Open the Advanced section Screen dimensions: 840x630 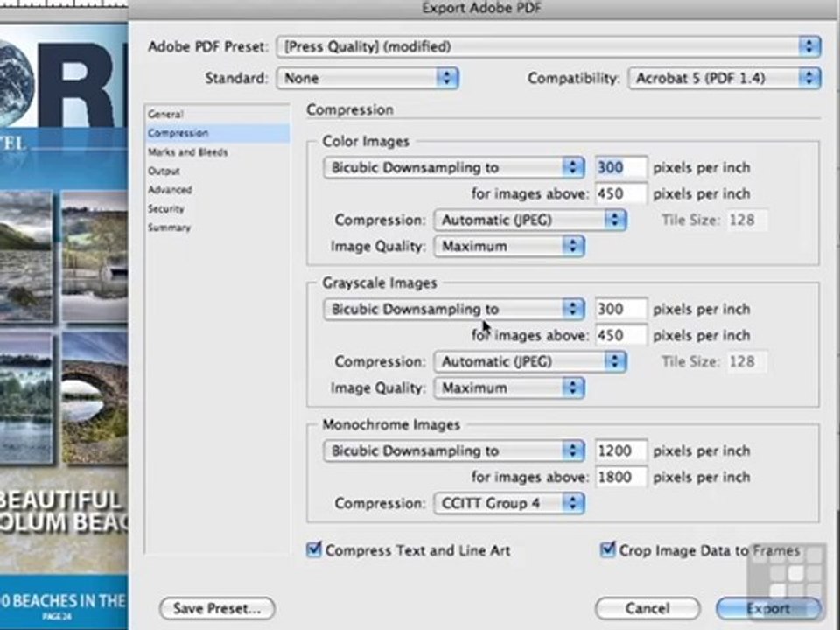(218, 190)
